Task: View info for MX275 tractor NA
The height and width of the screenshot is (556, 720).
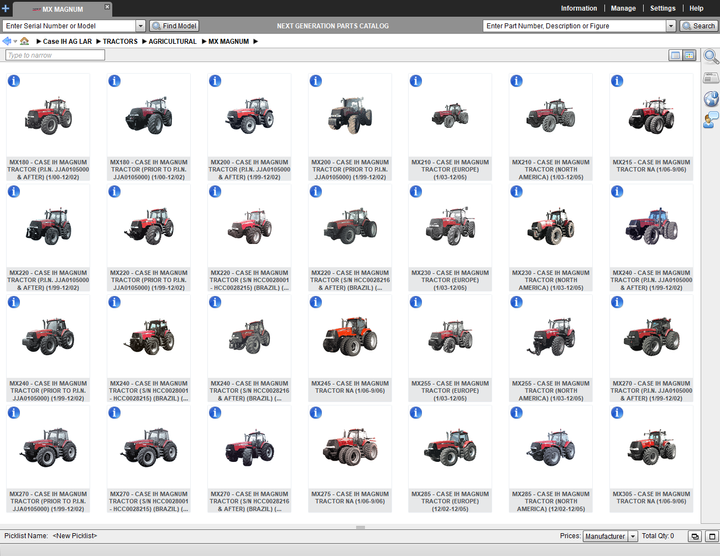Action: pos(315,413)
